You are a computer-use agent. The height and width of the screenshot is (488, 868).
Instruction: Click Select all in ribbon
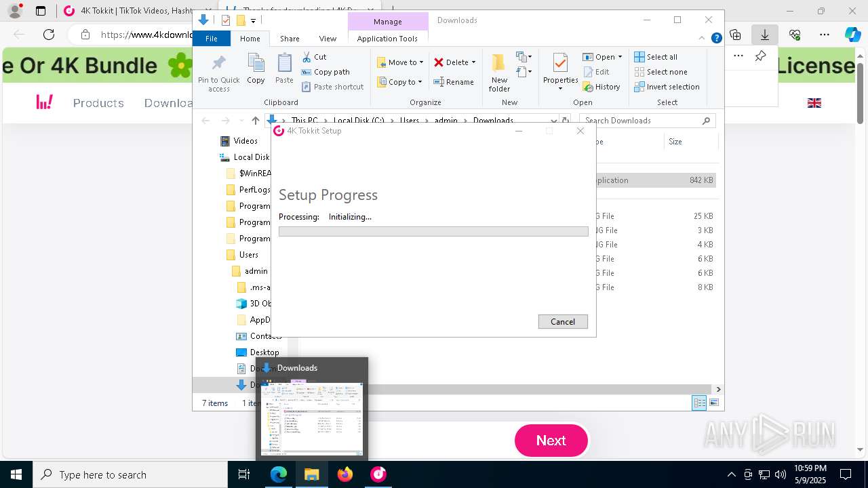656,57
